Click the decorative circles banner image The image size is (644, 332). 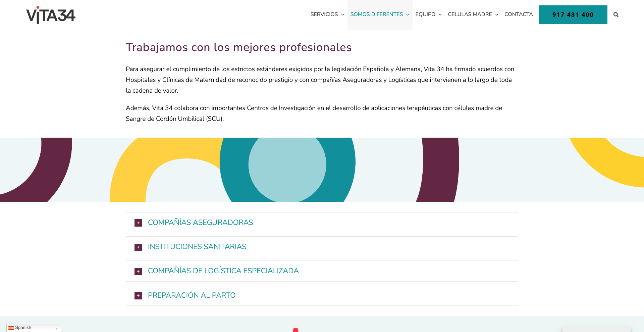(322, 170)
